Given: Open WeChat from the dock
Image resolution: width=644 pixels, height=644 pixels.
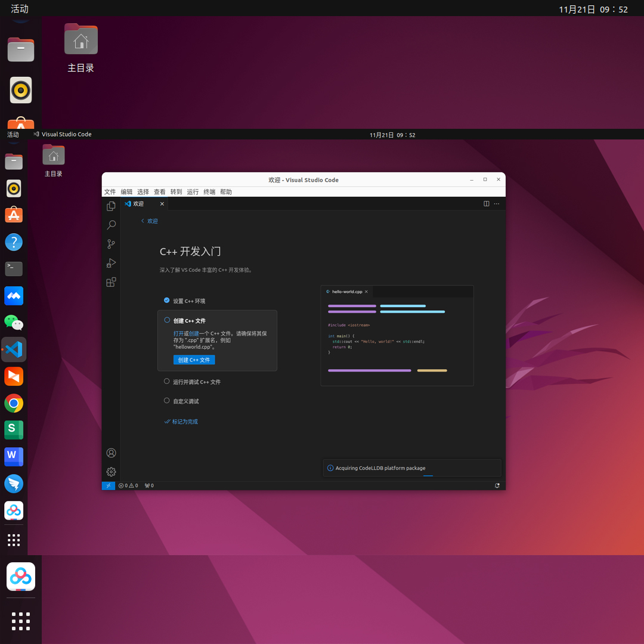Looking at the screenshot, I should click(14, 323).
